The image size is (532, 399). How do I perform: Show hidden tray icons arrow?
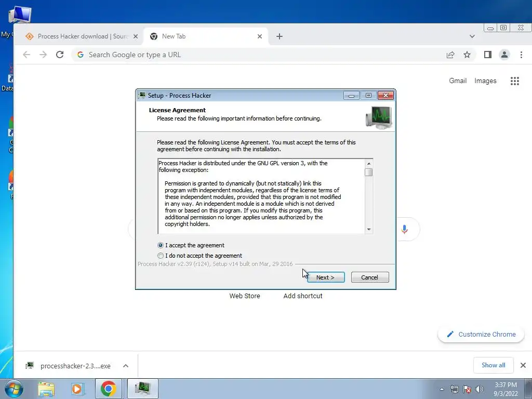442,389
